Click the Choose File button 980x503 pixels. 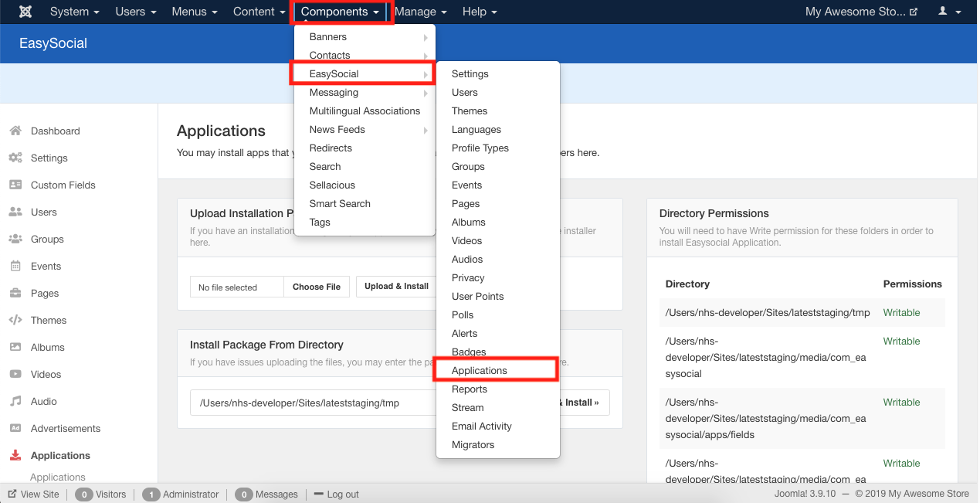point(316,287)
